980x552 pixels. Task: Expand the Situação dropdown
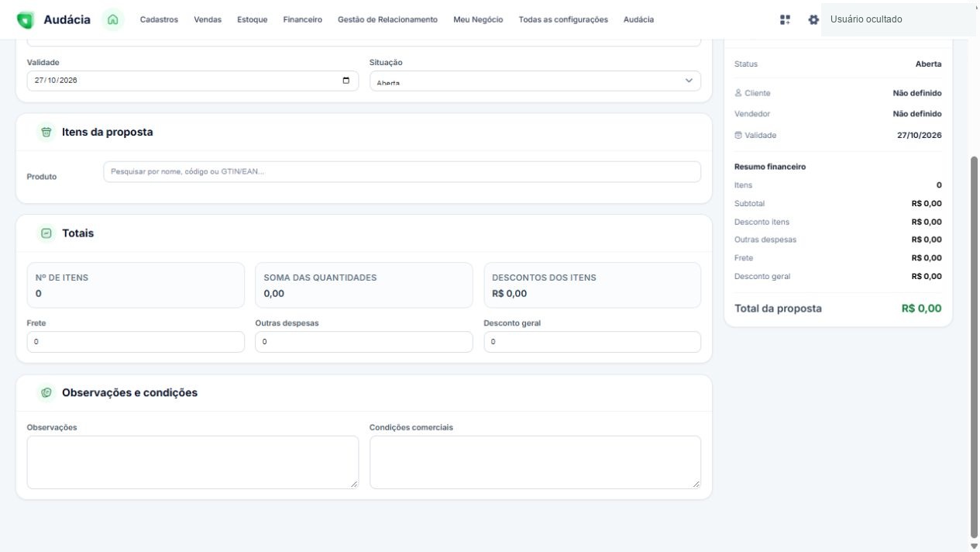click(535, 81)
